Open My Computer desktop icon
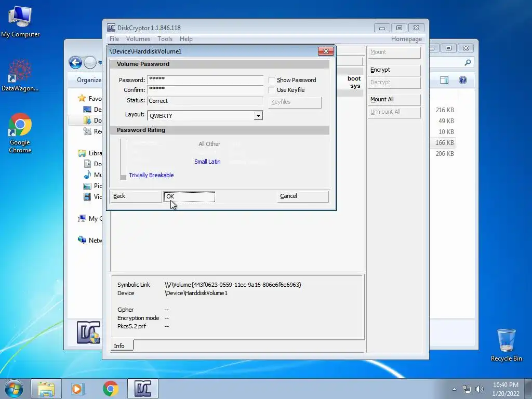Image resolution: width=532 pixels, height=399 pixels. point(20,21)
